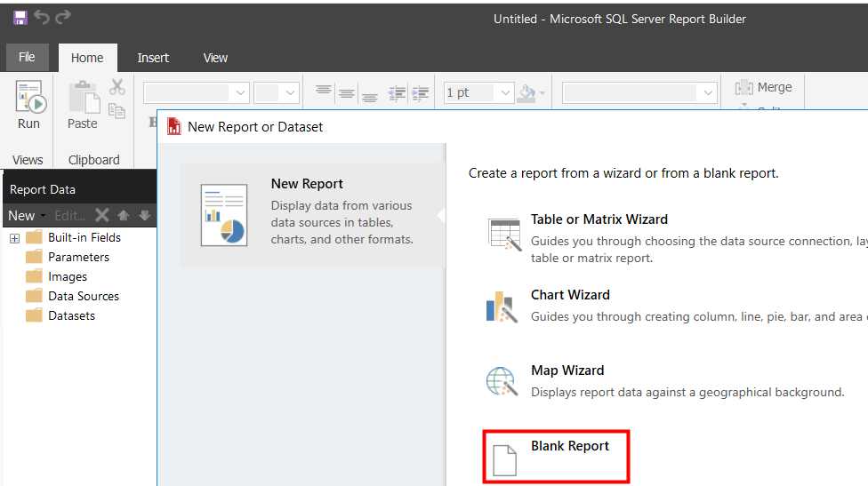Select the Data Sources folder
The height and width of the screenshot is (486, 868).
coord(73,296)
